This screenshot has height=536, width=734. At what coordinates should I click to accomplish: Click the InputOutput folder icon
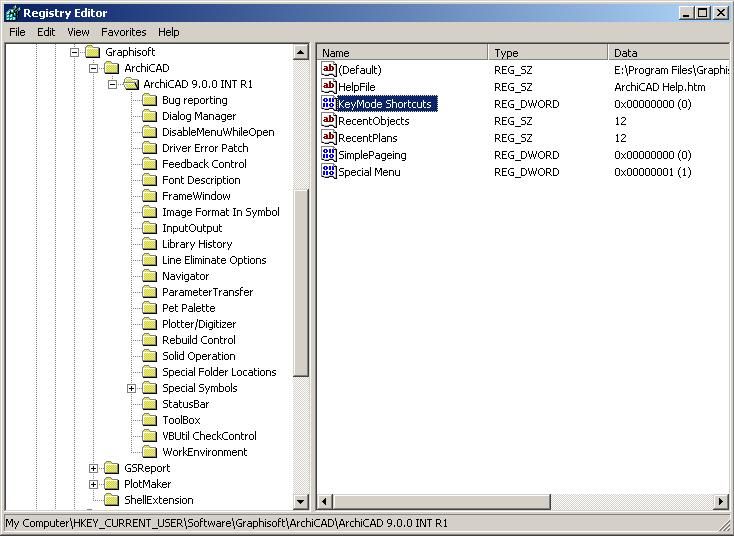coord(149,228)
